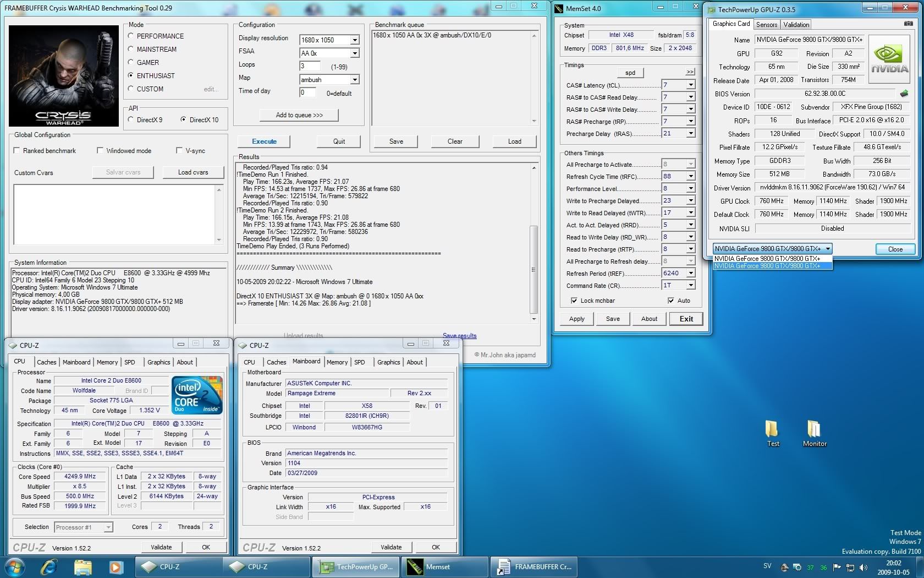This screenshot has width=924, height=578.
Task: Open the Command Rate (CR) dropdown
Action: tap(691, 285)
